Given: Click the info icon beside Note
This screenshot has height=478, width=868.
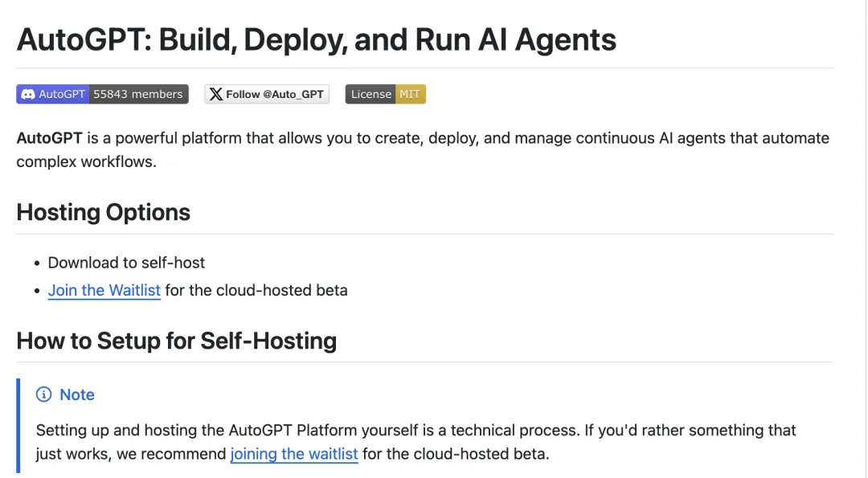Looking at the screenshot, I should (43, 394).
